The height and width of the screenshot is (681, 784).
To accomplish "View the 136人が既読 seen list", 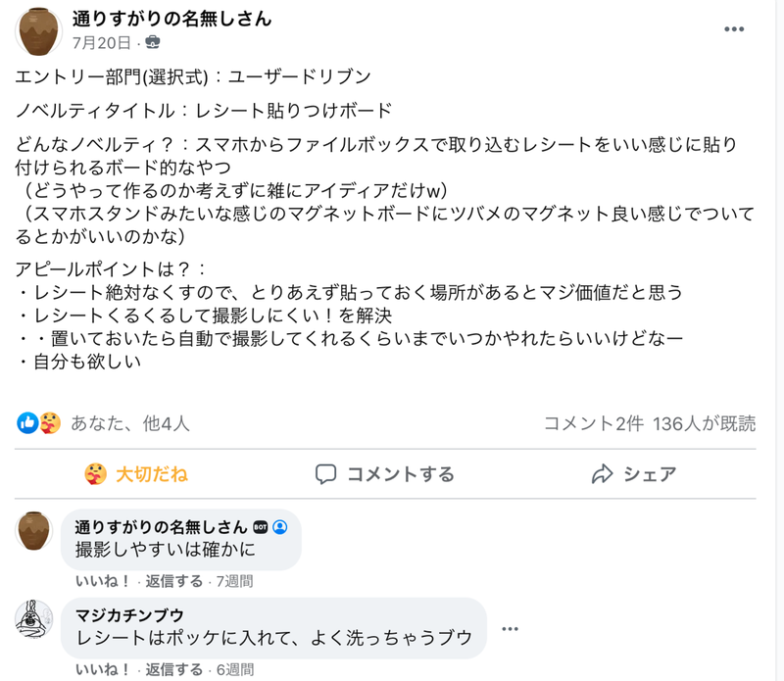I will point(704,423).
